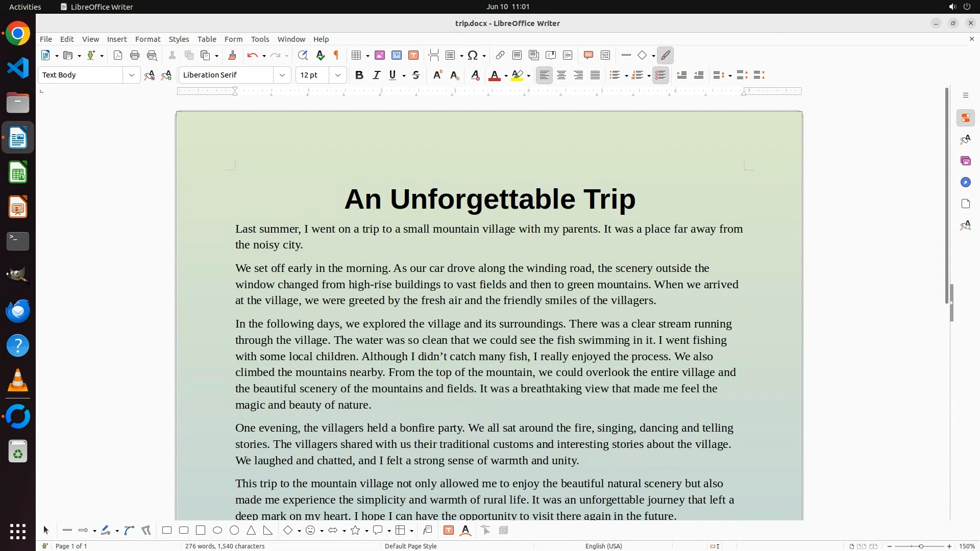Select the Ellipse drawing tool

217,531
